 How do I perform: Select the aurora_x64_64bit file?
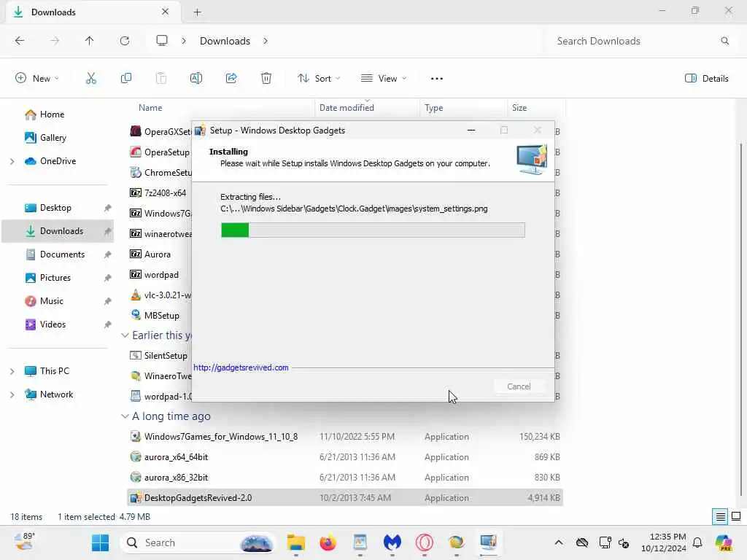[x=345, y=456]
